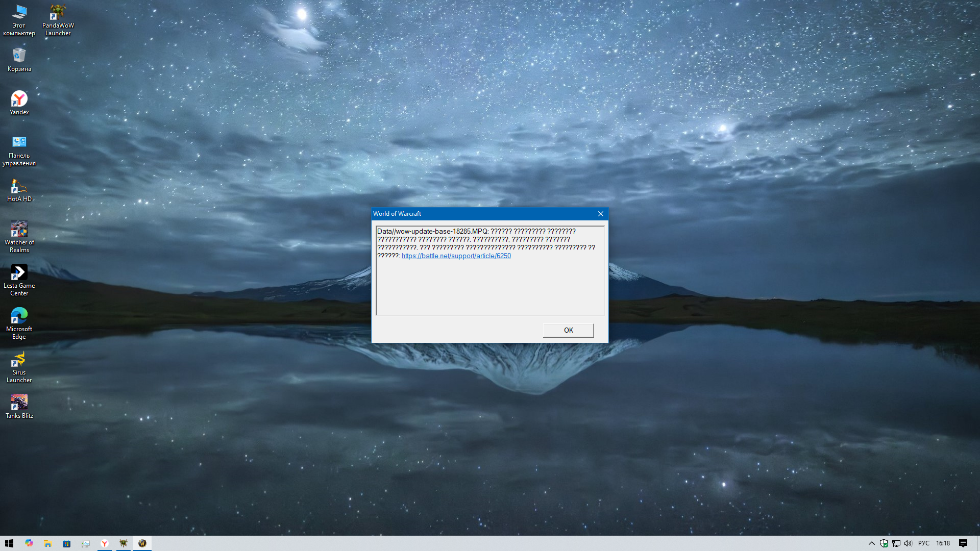Image resolution: width=980 pixels, height=551 pixels.
Task: Click the PandaWoW orc taskbar icon
Action: point(124,543)
